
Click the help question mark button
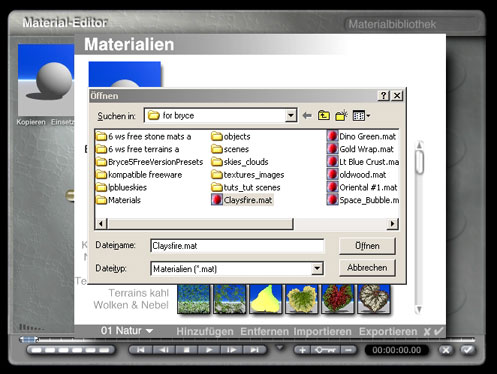pyautogui.click(x=384, y=96)
